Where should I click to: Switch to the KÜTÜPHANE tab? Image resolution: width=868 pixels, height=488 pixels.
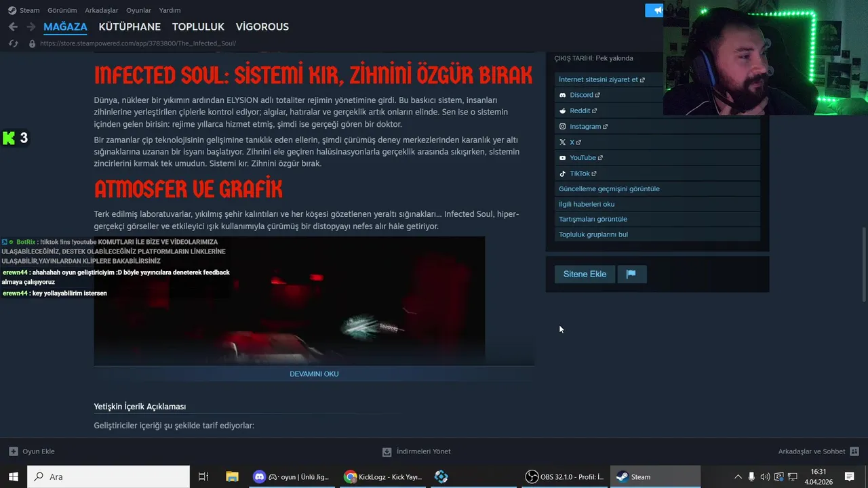(130, 26)
